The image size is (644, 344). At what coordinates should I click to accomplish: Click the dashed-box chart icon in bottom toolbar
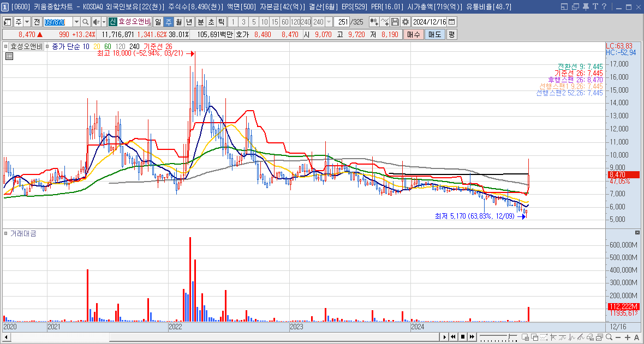[x=544, y=337]
